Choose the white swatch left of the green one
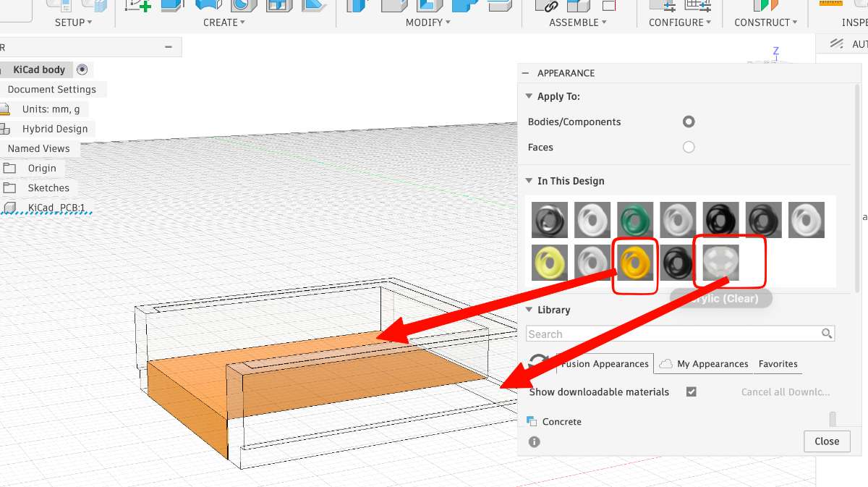The height and width of the screenshot is (487, 868). click(x=592, y=220)
